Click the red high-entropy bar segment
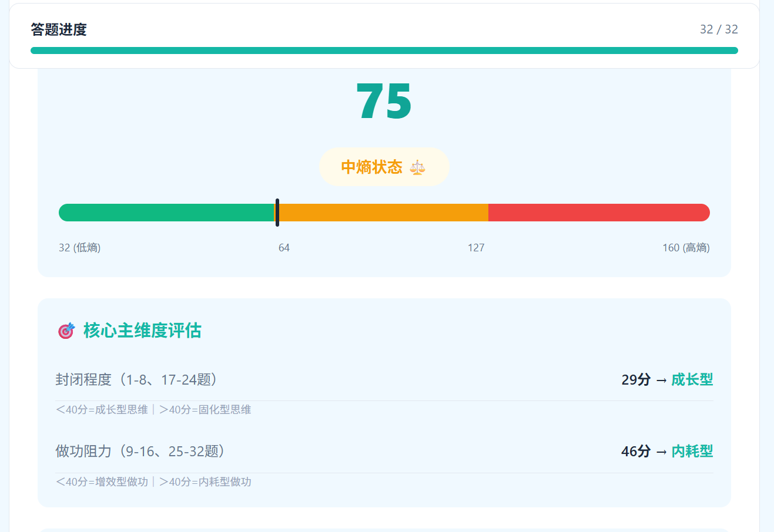The width and height of the screenshot is (774, 532). click(x=598, y=213)
